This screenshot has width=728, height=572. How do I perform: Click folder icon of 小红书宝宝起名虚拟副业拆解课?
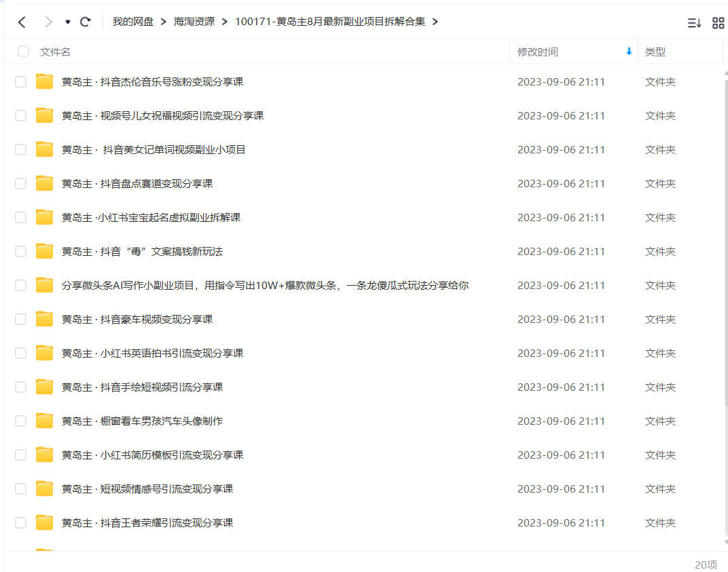45,217
